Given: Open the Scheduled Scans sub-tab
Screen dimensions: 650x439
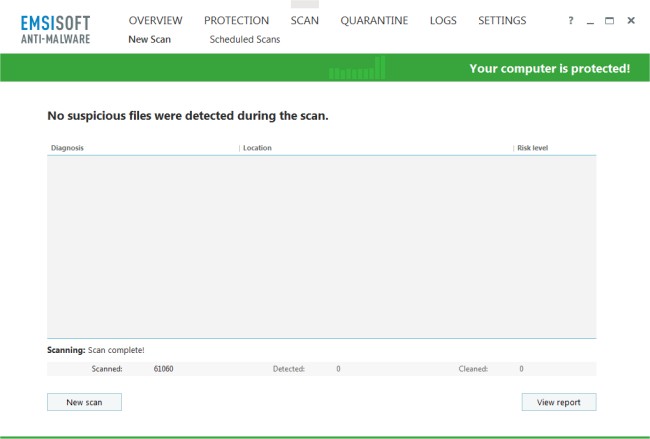Looking at the screenshot, I should 245,39.
